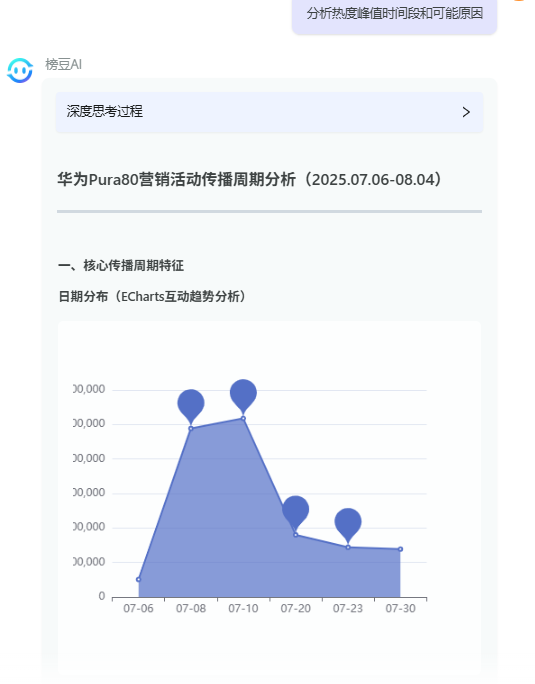This screenshot has width=535, height=684.
Task: Click the 榜豆AI name label
Action: [63, 65]
